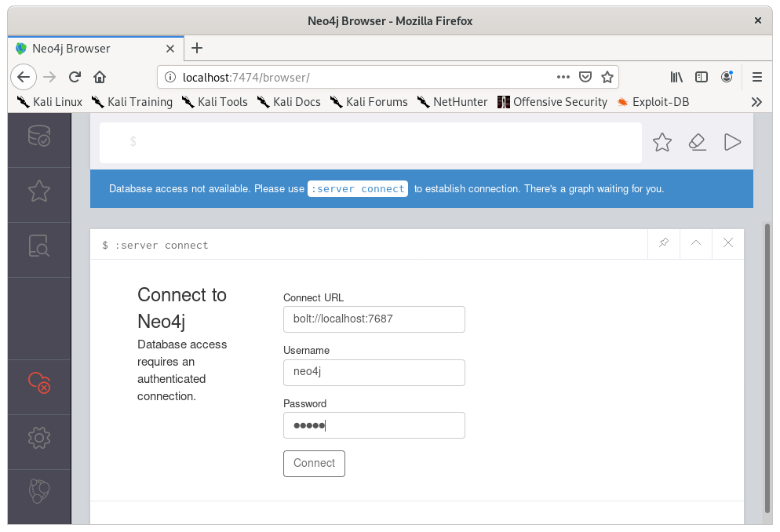780x532 pixels.
Task: Focus the Password field
Action: coord(374,425)
